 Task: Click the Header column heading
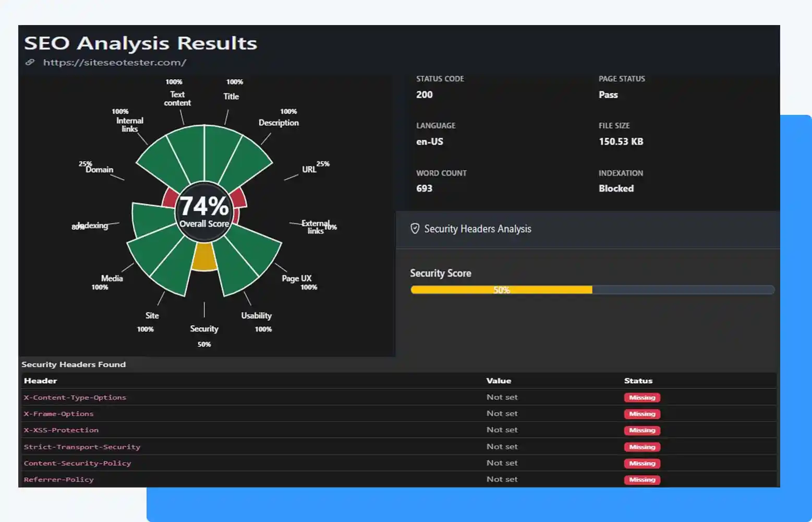pyautogui.click(x=40, y=381)
